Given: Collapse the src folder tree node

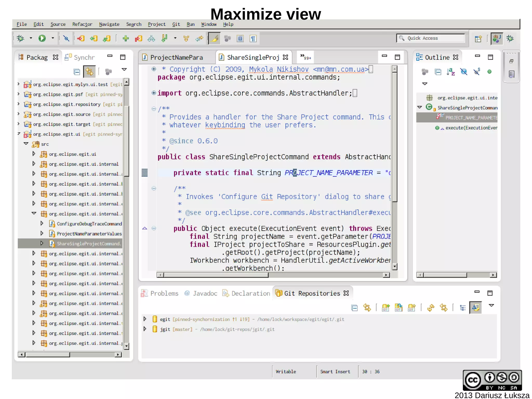Looking at the screenshot, I should tap(26, 144).
